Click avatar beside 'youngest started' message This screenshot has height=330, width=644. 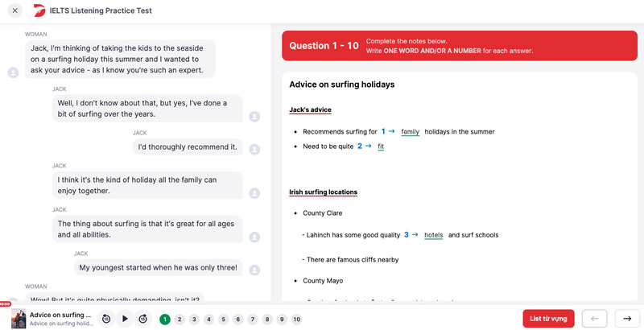pyautogui.click(x=254, y=270)
